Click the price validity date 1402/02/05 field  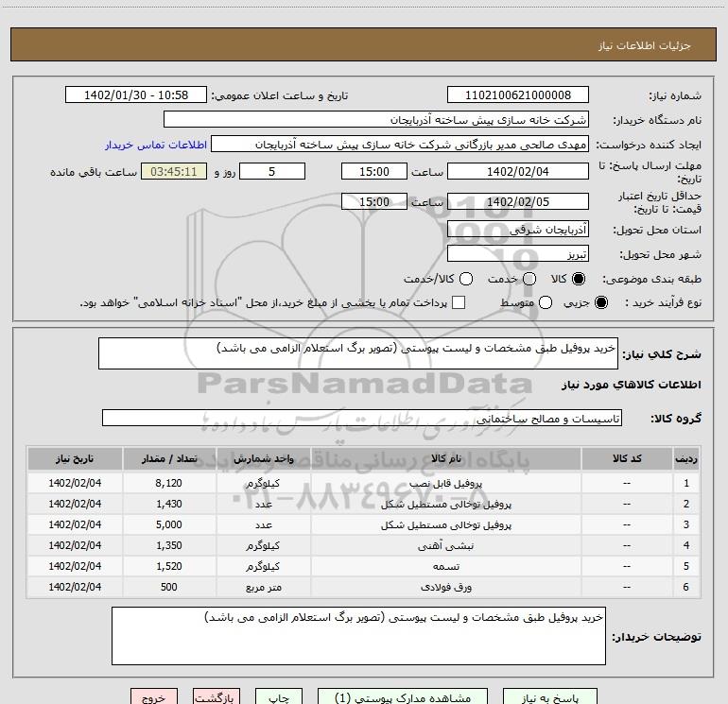click(x=518, y=201)
